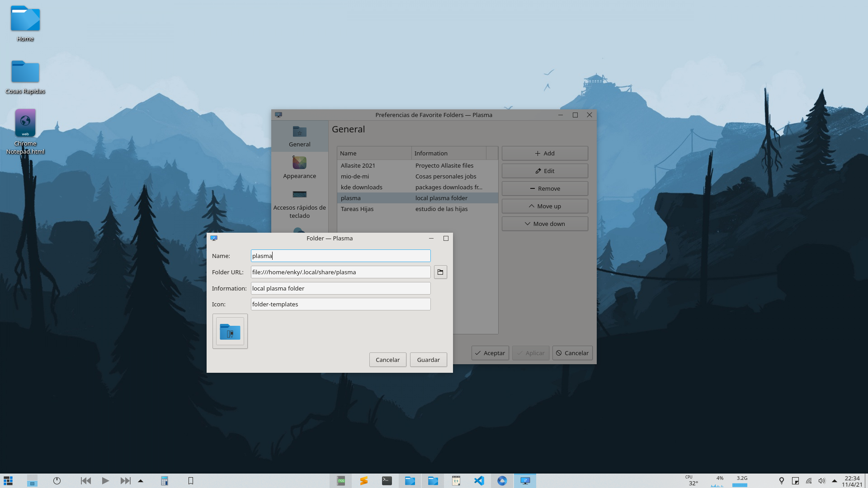Screen dimensions: 868x488
Task: Click the lightbulb tray icon
Action: coord(782,481)
